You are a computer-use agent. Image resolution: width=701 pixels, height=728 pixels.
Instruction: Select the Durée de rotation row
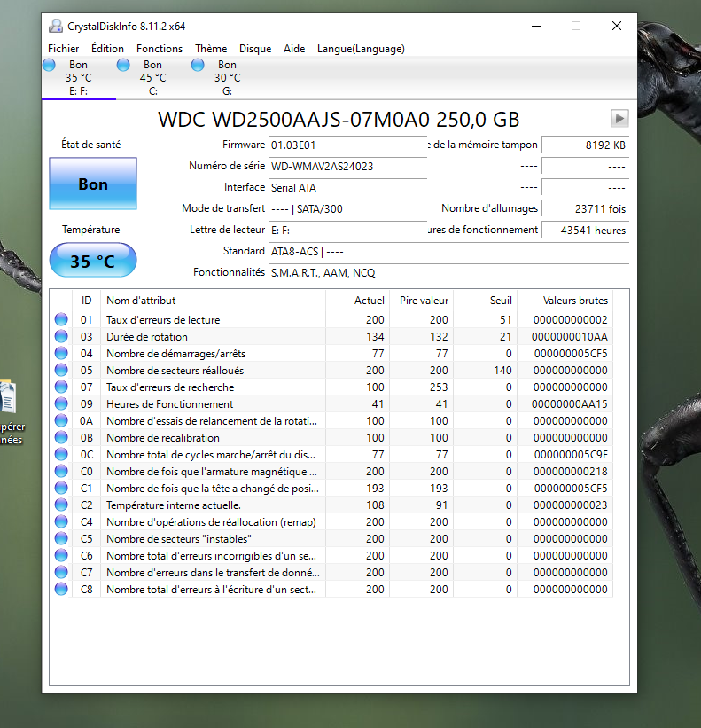click(331, 336)
